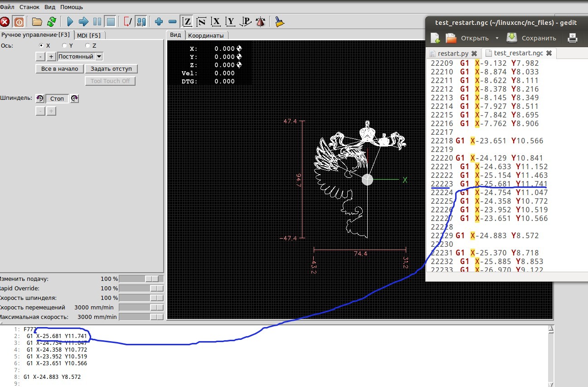Toggle rotate view cone icon
Viewport: 588px width, 387px height.
(260, 21)
